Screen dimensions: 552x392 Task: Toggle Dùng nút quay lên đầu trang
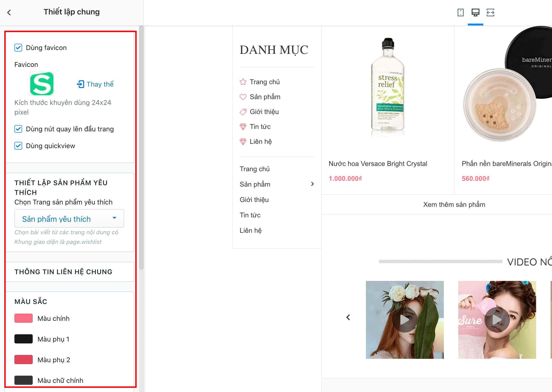tap(18, 129)
